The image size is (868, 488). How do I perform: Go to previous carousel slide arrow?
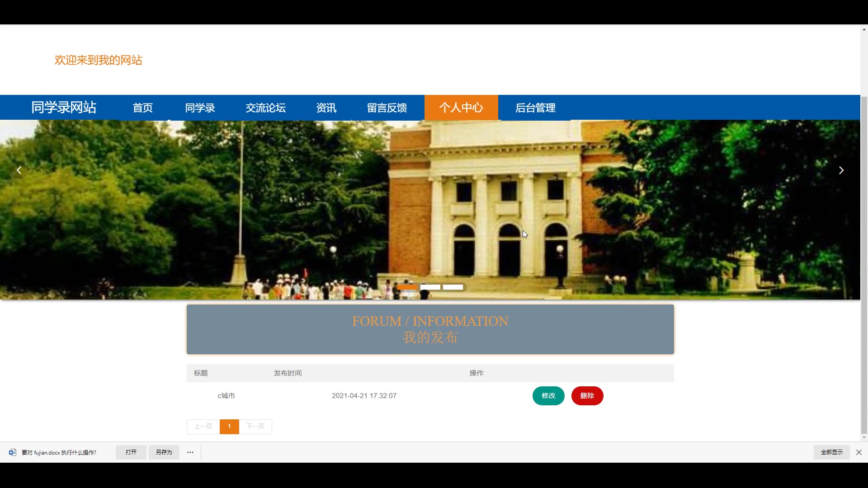click(x=19, y=170)
